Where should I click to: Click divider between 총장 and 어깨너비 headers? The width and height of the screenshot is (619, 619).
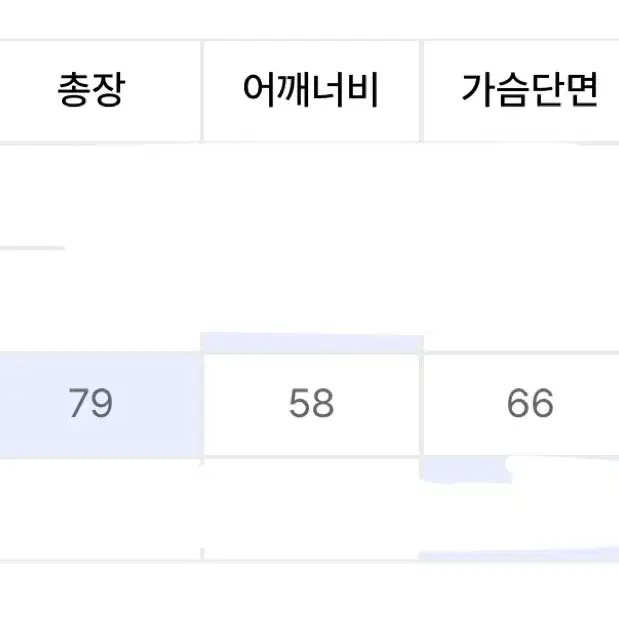[x=202, y=91]
